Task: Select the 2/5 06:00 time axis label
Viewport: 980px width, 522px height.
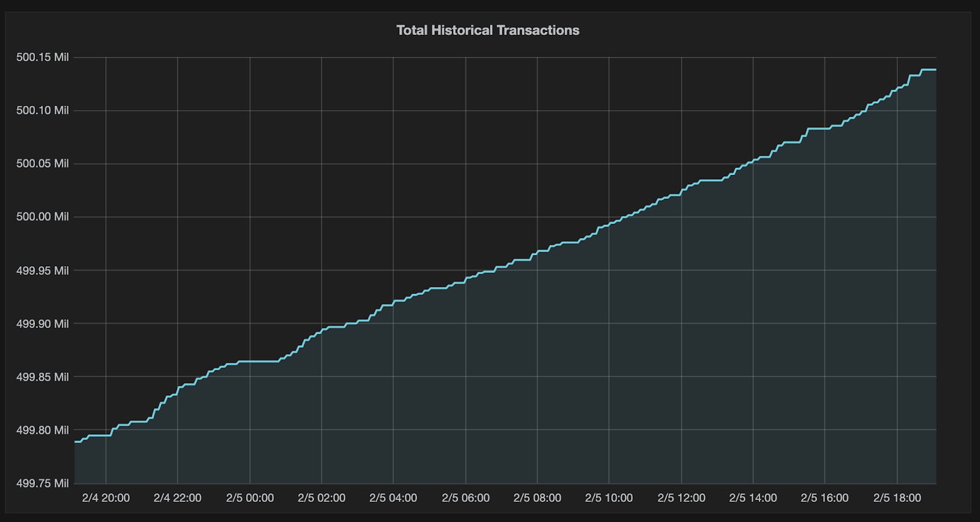Action: point(466,498)
